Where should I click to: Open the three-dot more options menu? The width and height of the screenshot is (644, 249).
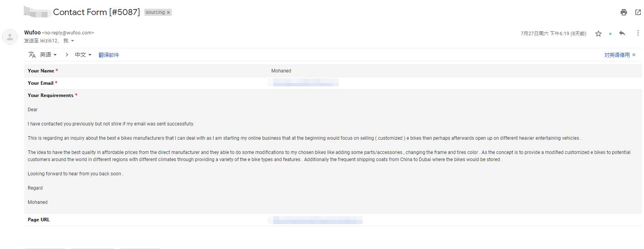click(x=638, y=33)
